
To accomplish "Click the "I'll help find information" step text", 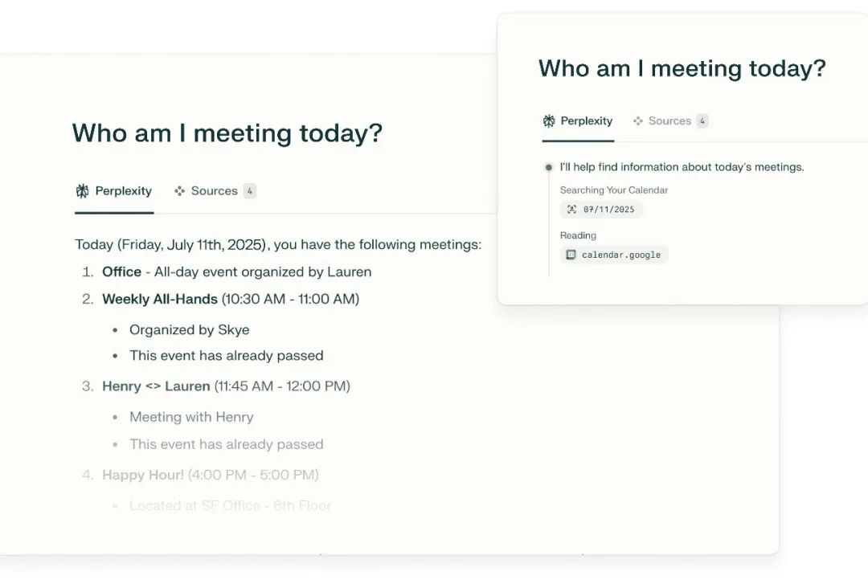I will click(682, 167).
